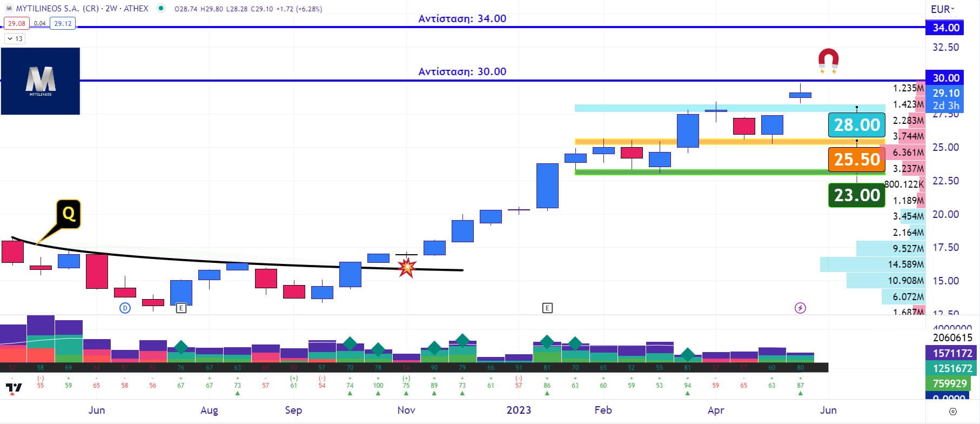The image size is (980, 424).
Task: Select the green 23.00 price label
Action: pyautogui.click(x=856, y=195)
